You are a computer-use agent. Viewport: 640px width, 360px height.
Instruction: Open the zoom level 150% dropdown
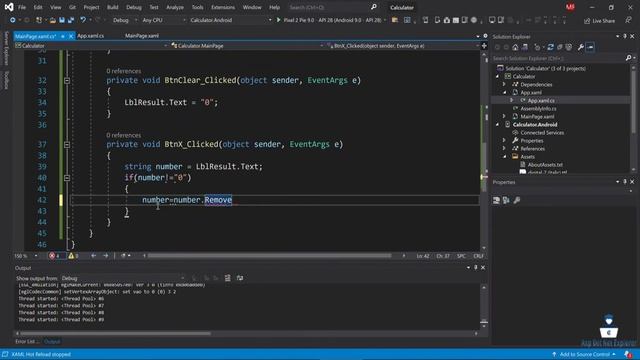click(26, 256)
